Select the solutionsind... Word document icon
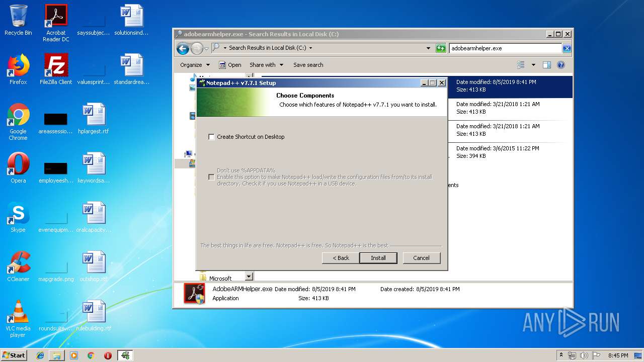Screen dimensions: 644x362 [131, 20]
